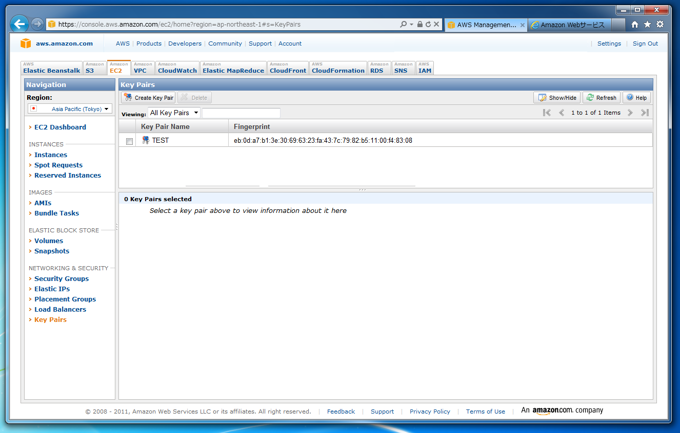Go back with the browser back arrow
This screenshot has height=433, width=680.
point(20,24)
